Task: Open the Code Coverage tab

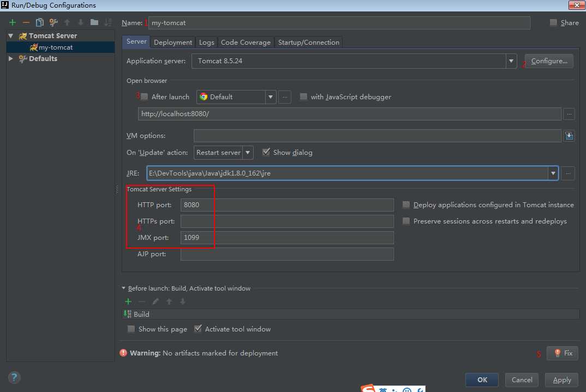Action: 246,43
